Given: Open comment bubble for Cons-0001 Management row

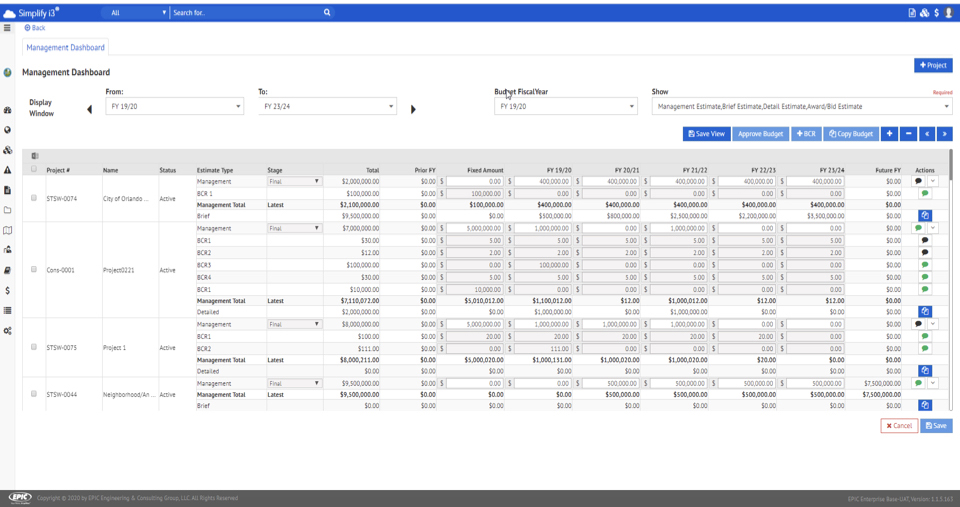Looking at the screenshot, I should pos(918,228).
